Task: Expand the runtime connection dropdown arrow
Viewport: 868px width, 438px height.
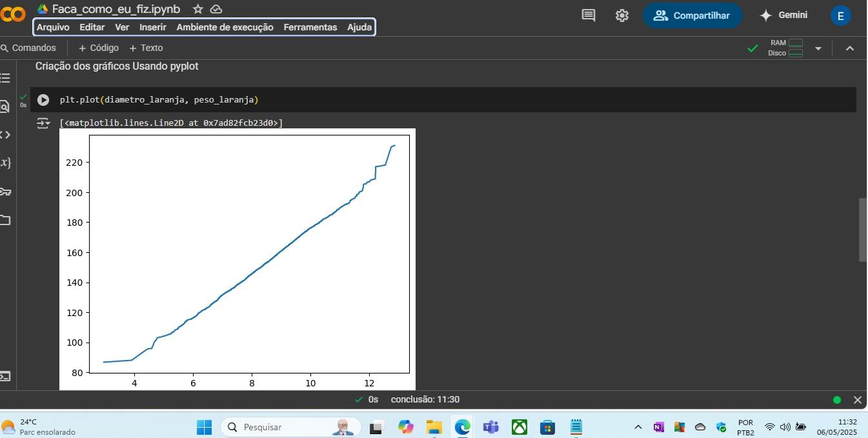Action: click(818, 48)
